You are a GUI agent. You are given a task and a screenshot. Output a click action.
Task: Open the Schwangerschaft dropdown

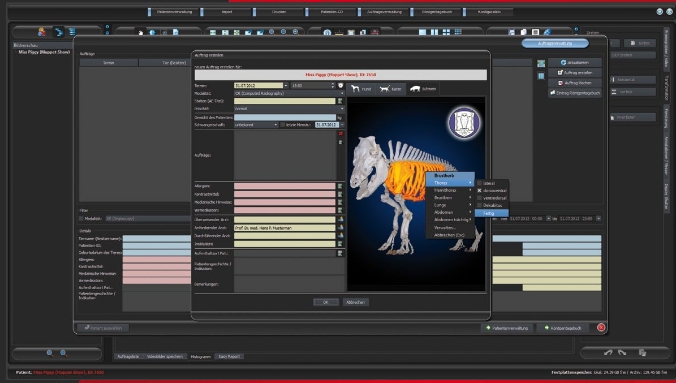(x=256, y=125)
